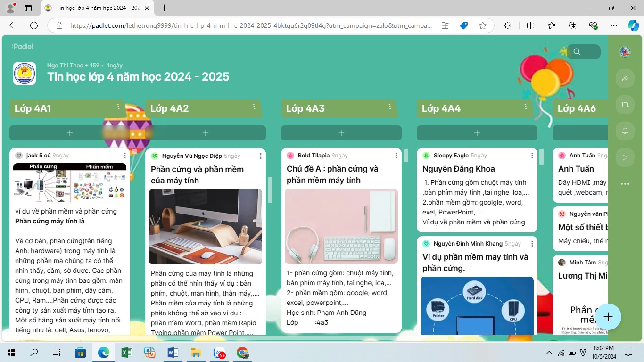The width and height of the screenshot is (644, 362).
Task: Open the desk photo in Ngọc Diệp's post
Action: (206, 227)
